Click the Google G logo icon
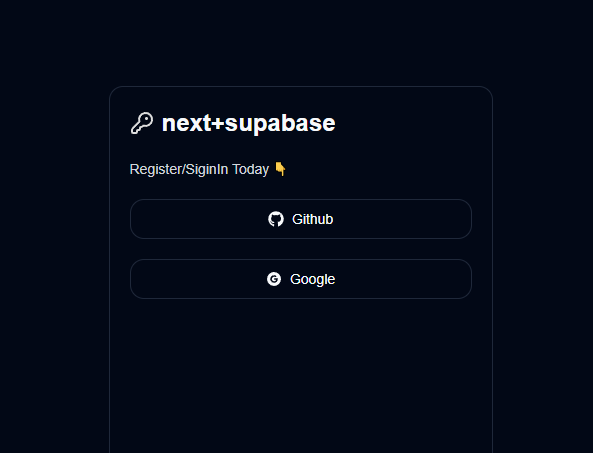This screenshot has height=453, width=593. [274, 279]
